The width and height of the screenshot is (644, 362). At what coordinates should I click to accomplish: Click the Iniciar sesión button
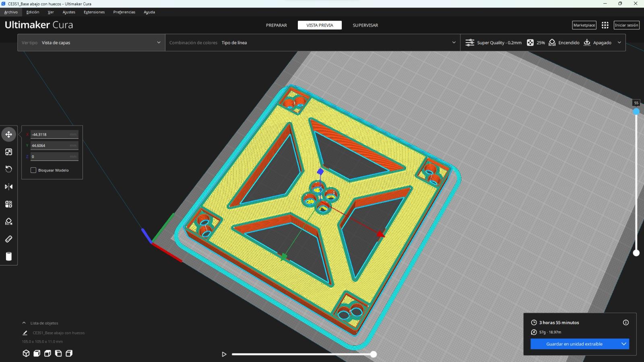click(627, 25)
